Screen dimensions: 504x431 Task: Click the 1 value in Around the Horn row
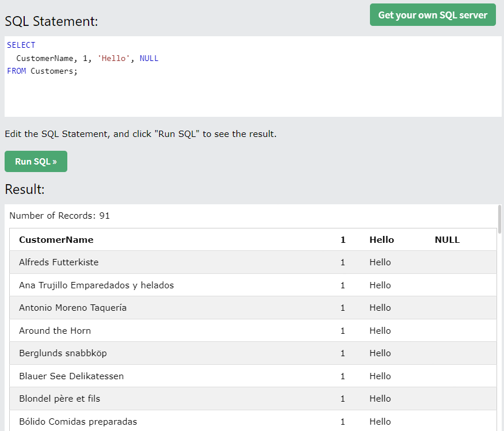point(343,331)
